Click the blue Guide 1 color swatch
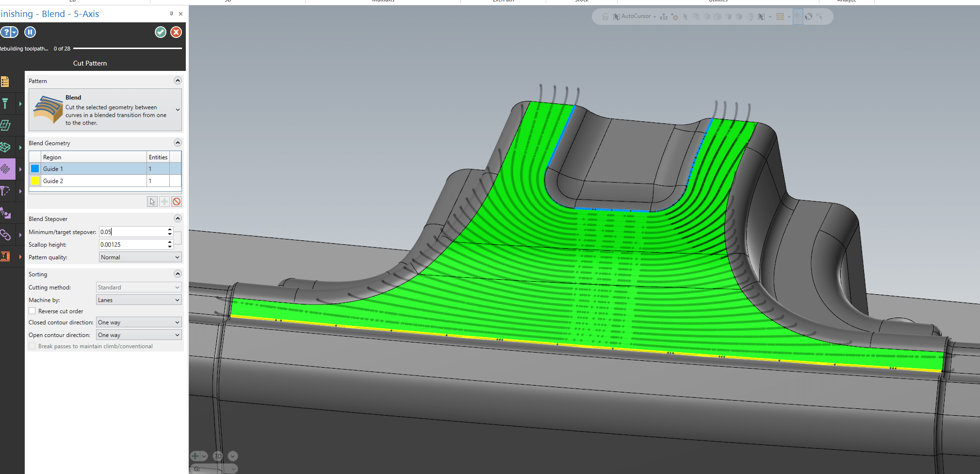Image resolution: width=980 pixels, height=474 pixels. tap(35, 169)
